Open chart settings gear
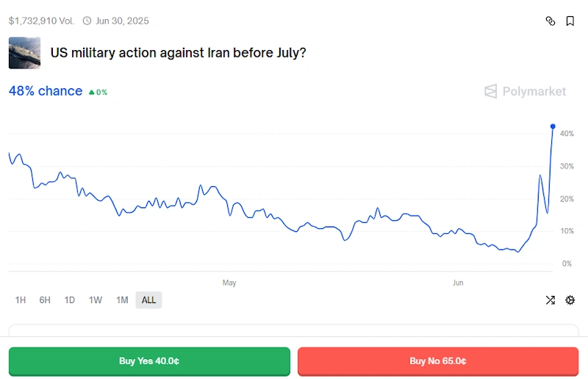This screenshot has height=379, width=588. 570,300
